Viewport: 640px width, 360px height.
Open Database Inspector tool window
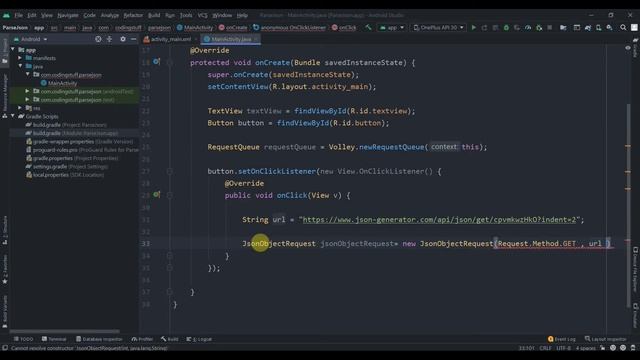click(99, 339)
